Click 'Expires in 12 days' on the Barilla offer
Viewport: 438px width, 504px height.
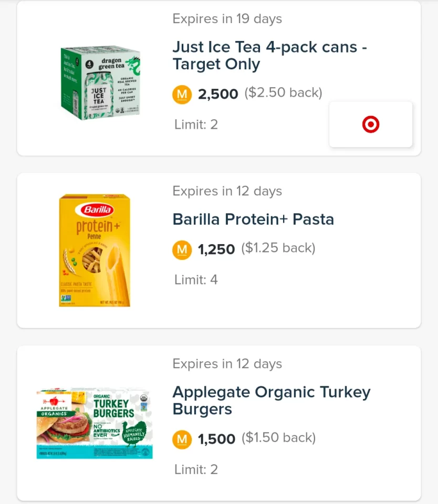(x=227, y=191)
